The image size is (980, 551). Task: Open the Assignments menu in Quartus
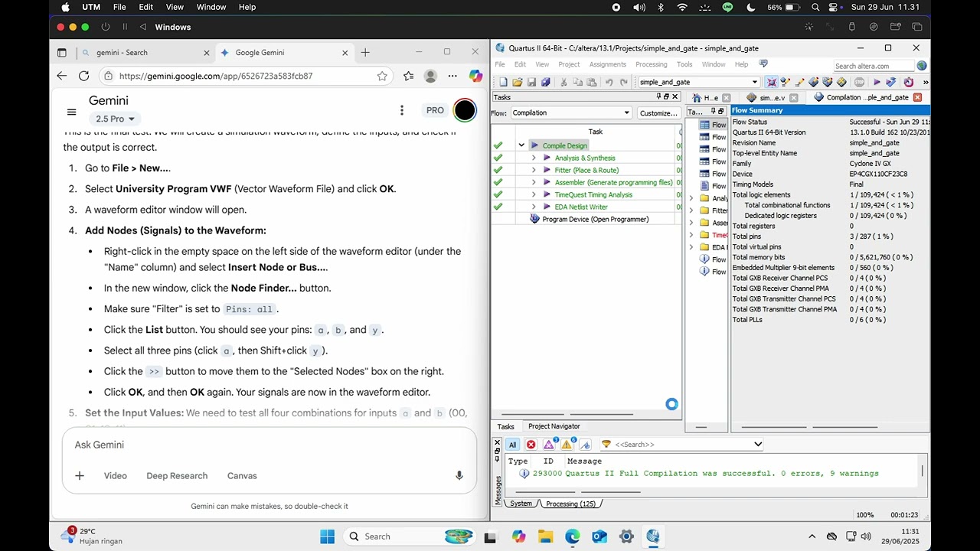coord(607,64)
